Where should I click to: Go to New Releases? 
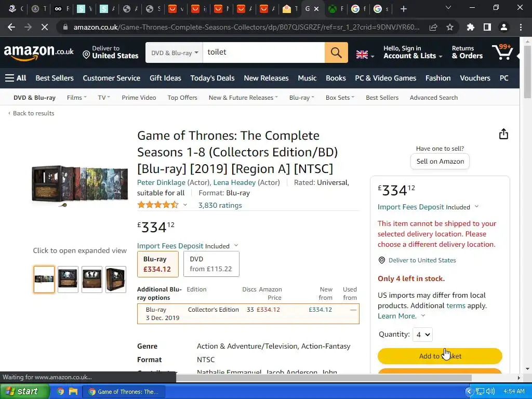pyautogui.click(x=266, y=78)
